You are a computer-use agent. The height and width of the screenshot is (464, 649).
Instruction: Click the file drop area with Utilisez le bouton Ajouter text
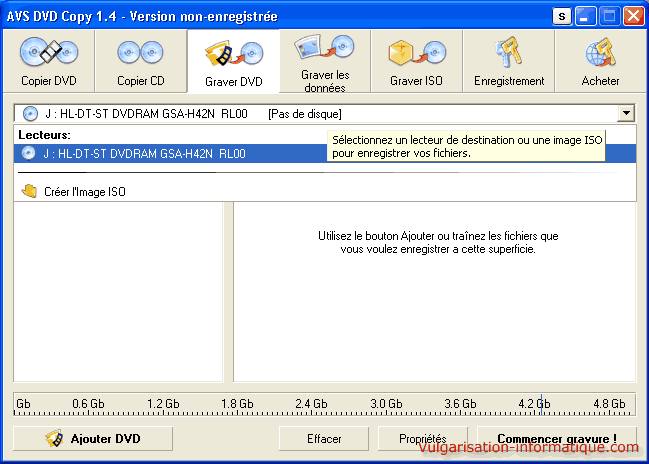[435, 292]
